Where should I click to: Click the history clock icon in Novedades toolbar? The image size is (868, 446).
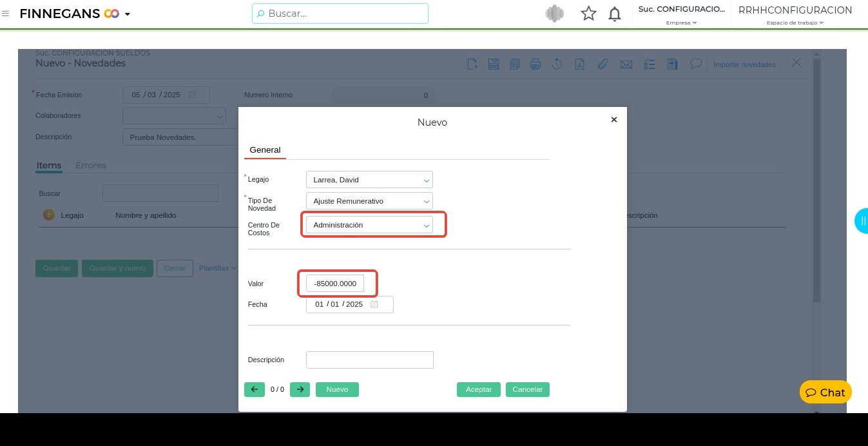pyautogui.click(x=557, y=64)
